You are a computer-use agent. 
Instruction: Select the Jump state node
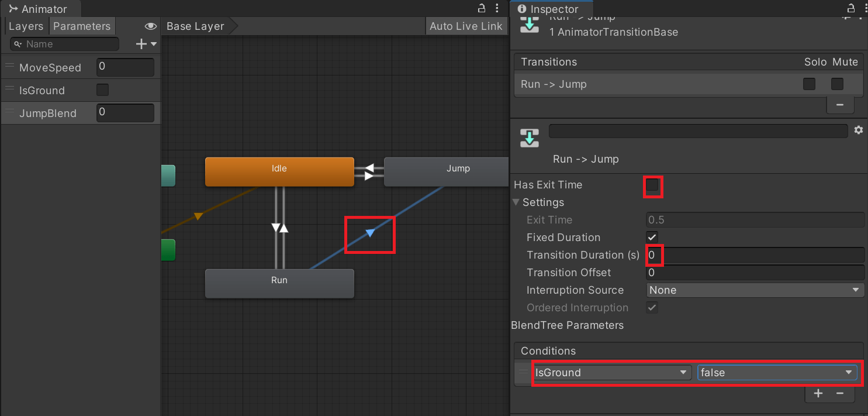447,171
